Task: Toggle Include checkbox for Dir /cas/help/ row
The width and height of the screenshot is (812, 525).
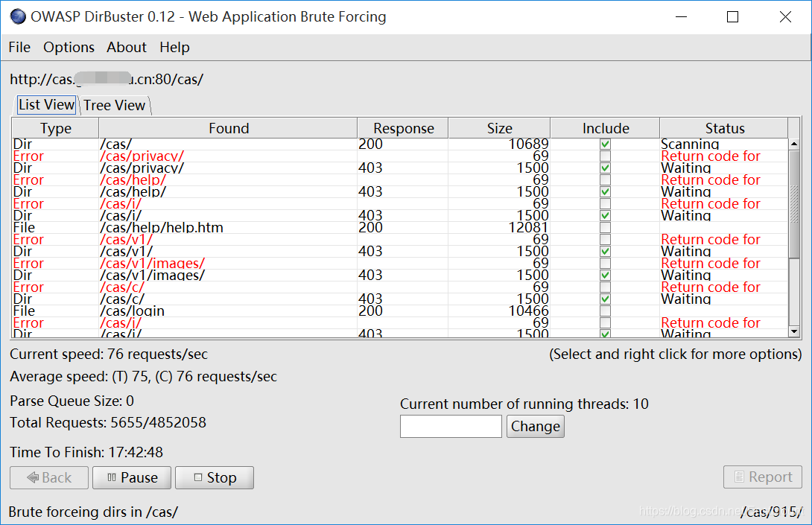Action: coord(605,191)
